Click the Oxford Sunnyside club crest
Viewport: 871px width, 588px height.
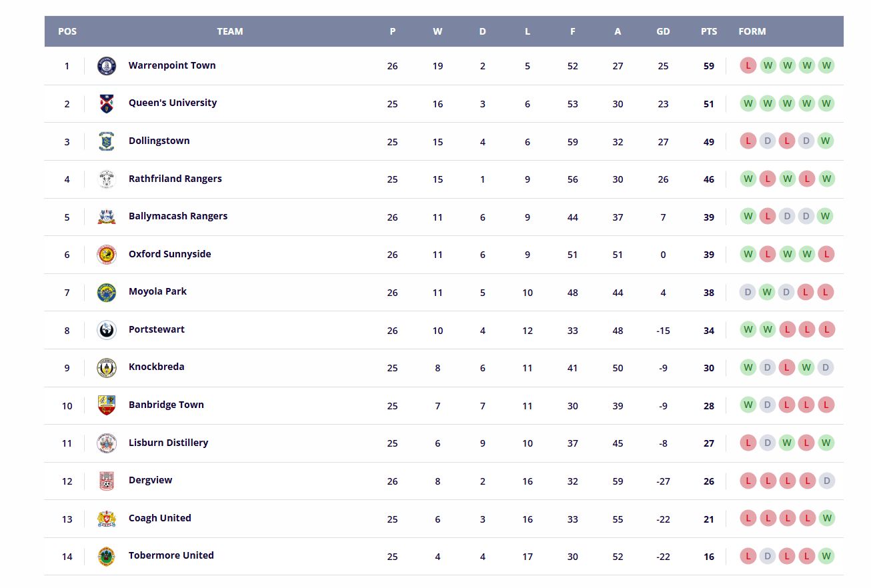(107, 255)
